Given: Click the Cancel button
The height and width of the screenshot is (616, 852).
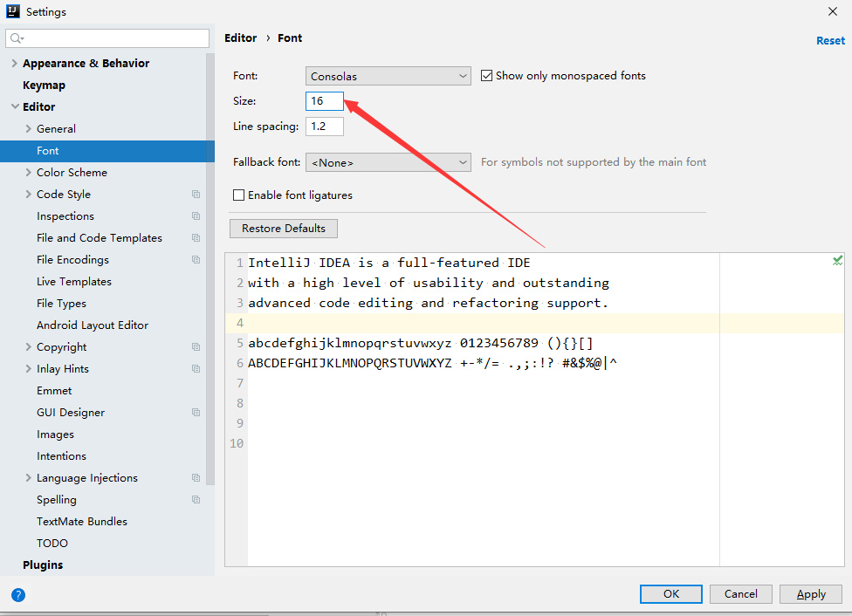Looking at the screenshot, I should (740, 594).
